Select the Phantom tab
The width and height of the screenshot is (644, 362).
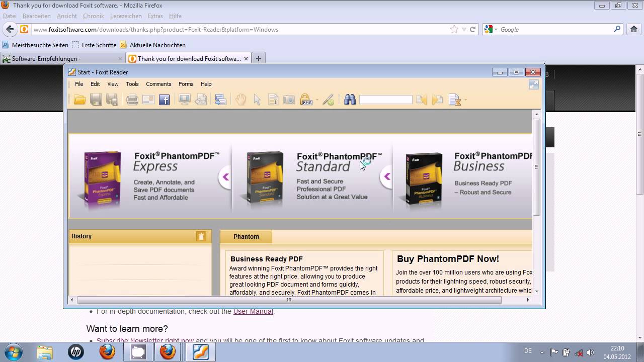pos(246,236)
